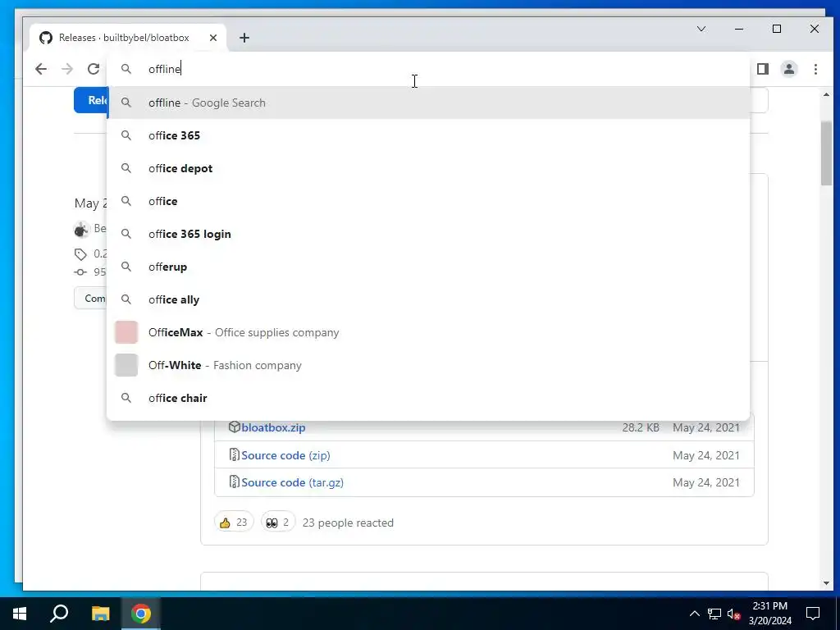Image resolution: width=840 pixels, height=630 pixels.
Task: Click the Source code (zip) file icon
Action: pos(234,454)
